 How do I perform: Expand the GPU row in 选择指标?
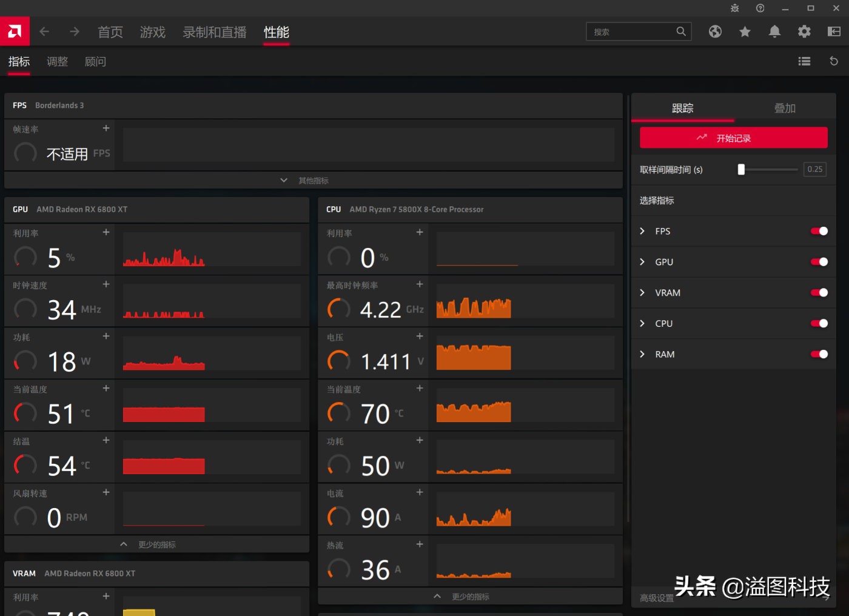(x=642, y=262)
